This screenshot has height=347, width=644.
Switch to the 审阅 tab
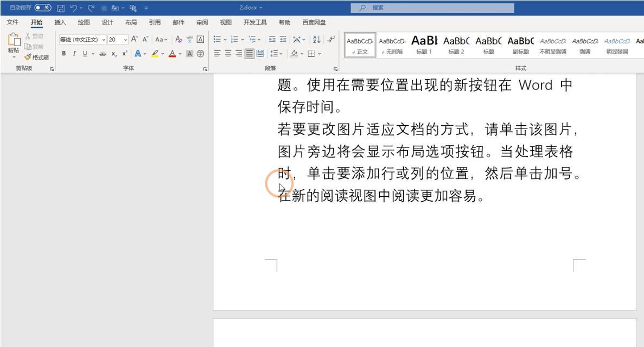[x=202, y=22]
